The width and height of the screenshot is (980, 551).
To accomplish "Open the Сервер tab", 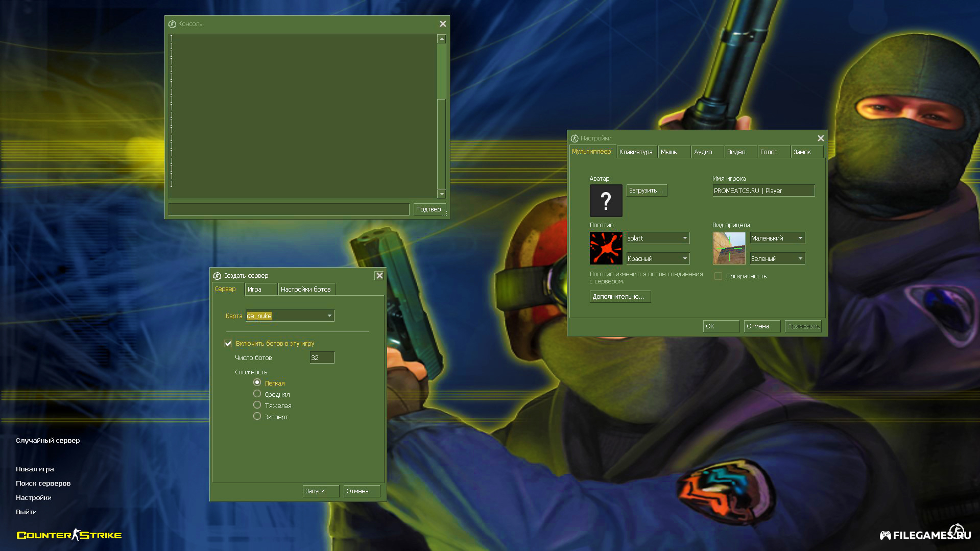I will pos(228,289).
